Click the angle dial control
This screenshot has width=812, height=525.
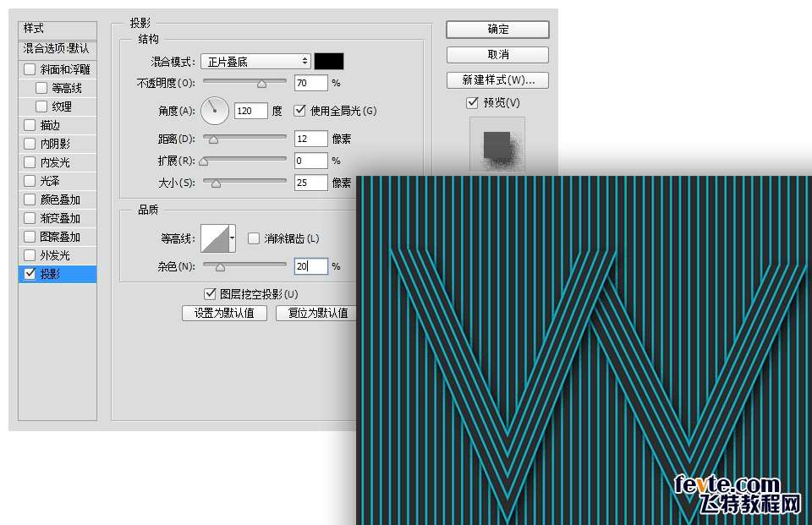pyautogui.click(x=214, y=110)
